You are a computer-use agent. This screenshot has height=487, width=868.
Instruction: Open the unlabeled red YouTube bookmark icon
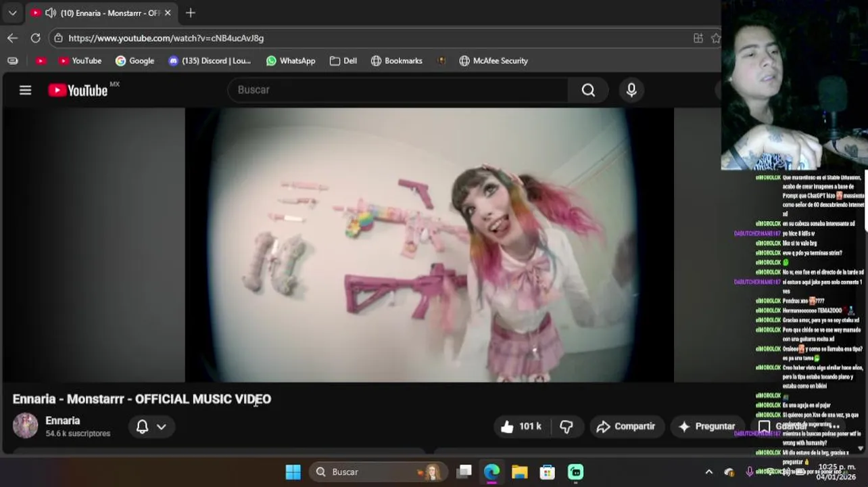pyautogui.click(x=41, y=61)
